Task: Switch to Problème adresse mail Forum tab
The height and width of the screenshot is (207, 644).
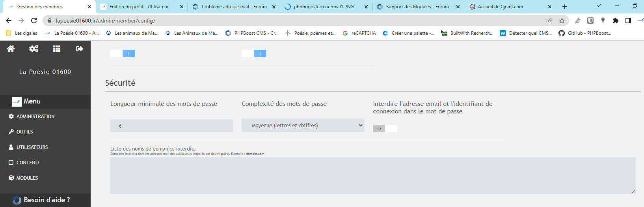Action: 234,7
